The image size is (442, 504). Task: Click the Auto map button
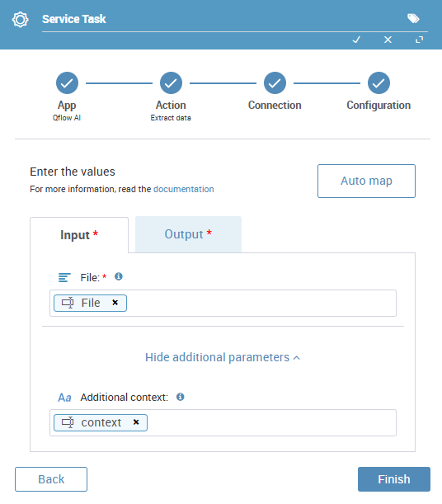366,181
